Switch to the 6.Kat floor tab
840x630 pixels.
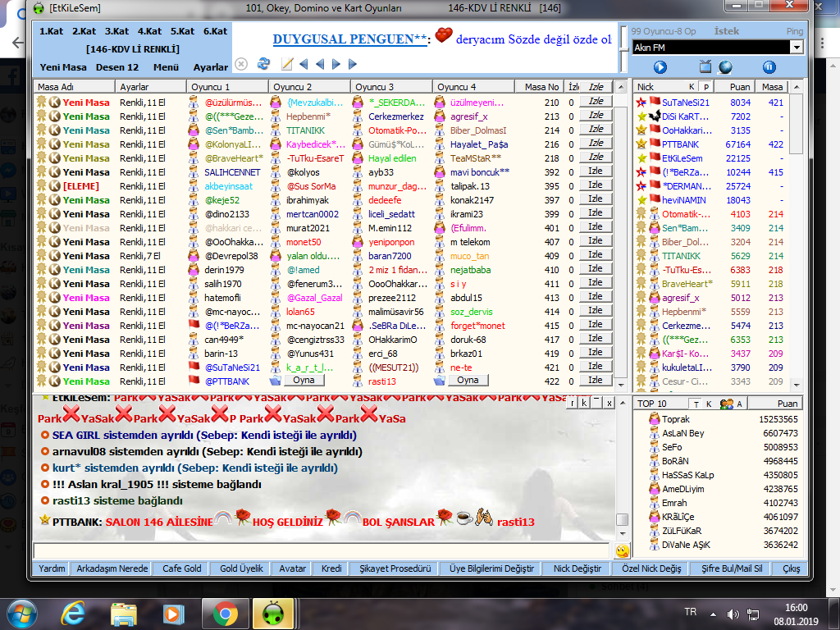pyautogui.click(x=215, y=31)
